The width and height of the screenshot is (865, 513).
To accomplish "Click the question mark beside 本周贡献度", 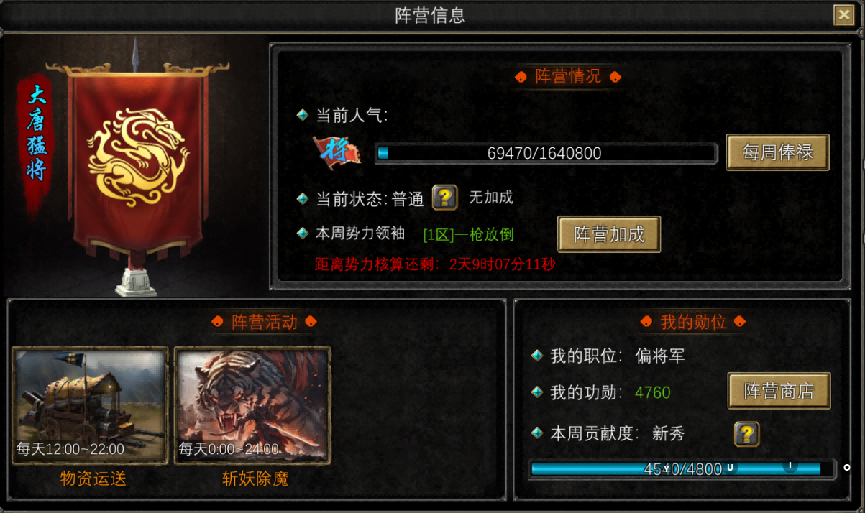I will [746, 434].
